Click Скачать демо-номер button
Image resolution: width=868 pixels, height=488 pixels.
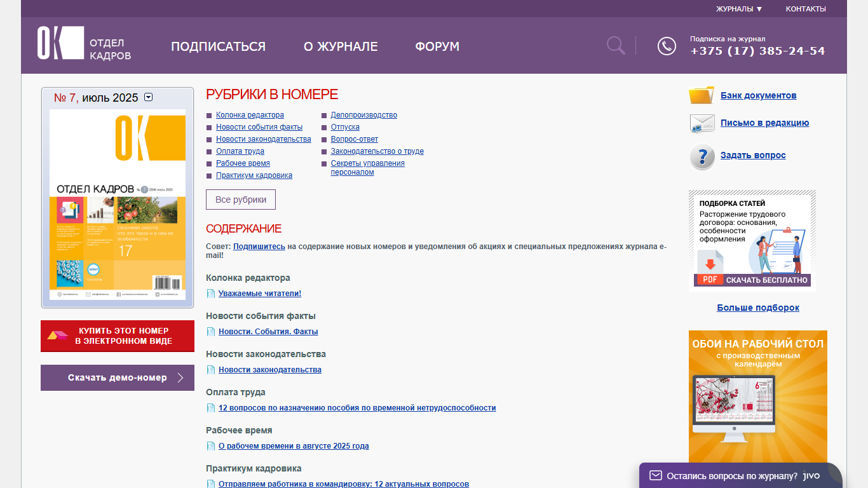[118, 378]
